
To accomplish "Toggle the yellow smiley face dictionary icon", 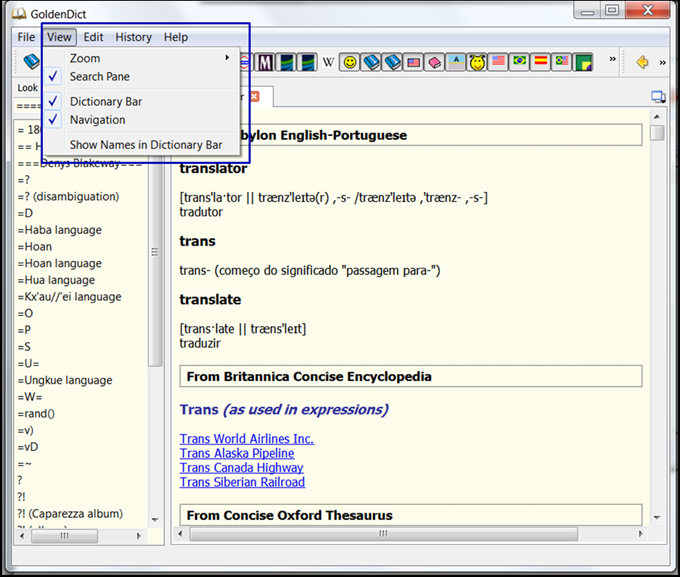I will (x=350, y=62).
